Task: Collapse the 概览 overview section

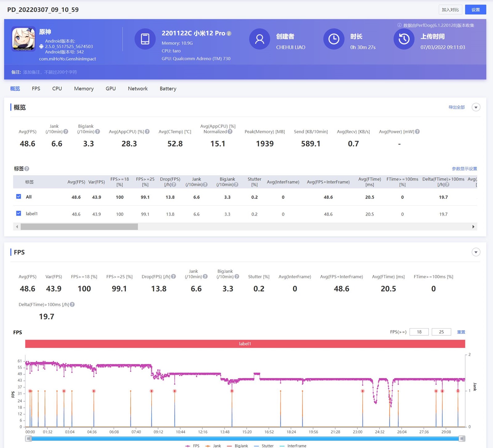Action: click(x=476, y=107)
